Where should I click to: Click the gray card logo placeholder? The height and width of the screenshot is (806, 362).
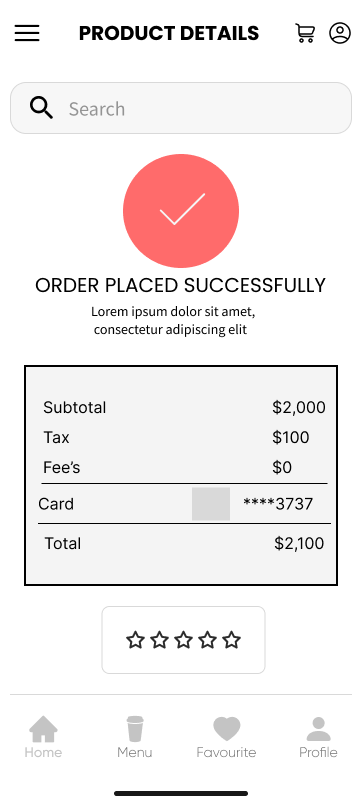(x=211, y=504)
